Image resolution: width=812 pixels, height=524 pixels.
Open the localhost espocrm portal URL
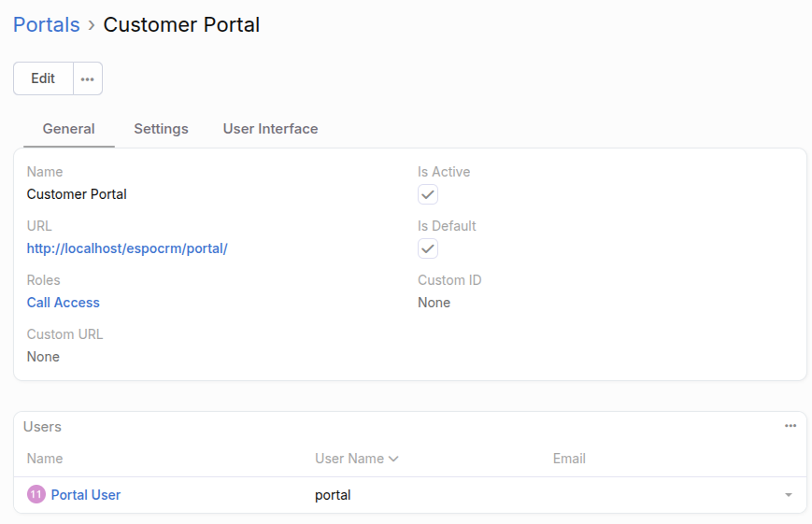tap(127, 248)
